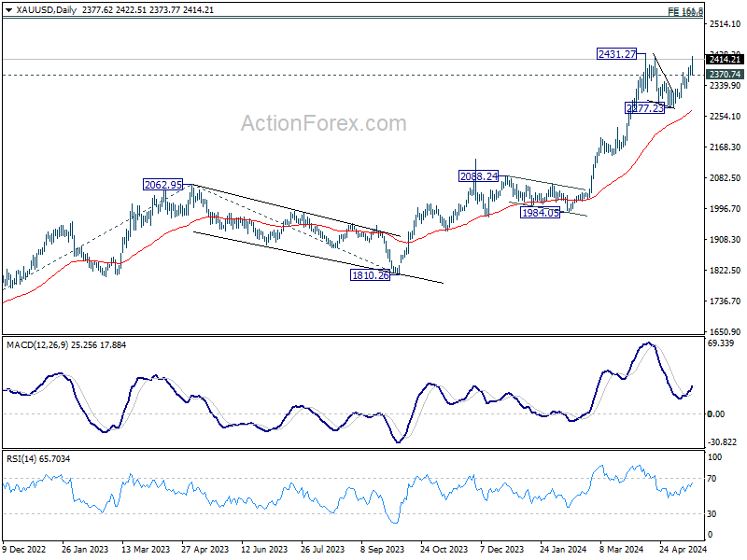Click the 8 Mar 2024 date label

click(x=621, y=549)
